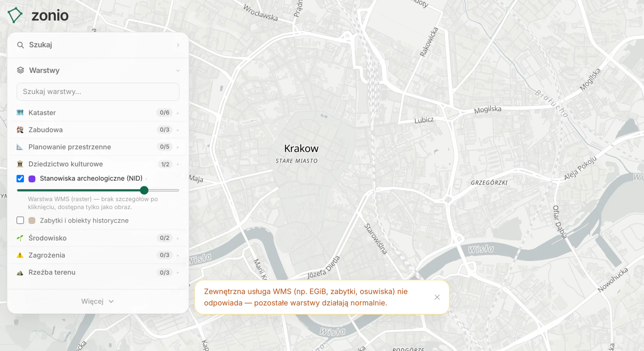This screenshot has height=351, width=644.
Task: Click the 0/6 count badge for Kataster
Action: [x=165, y=113]
